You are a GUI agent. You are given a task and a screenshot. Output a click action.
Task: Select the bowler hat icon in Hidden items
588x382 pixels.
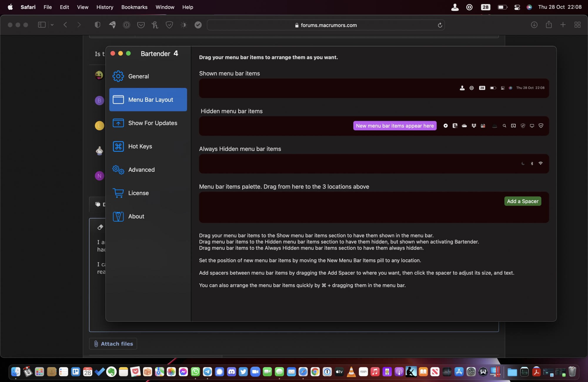495,126
